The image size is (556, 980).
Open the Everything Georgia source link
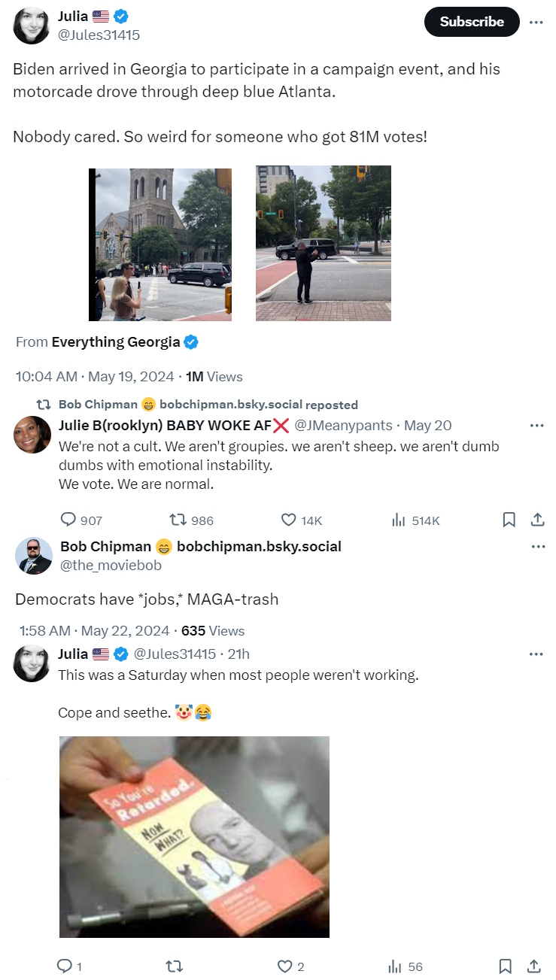point(116,342)
